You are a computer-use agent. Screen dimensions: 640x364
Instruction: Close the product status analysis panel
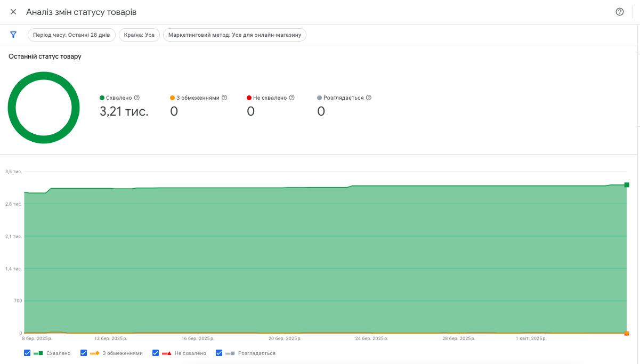click(13, 12)
